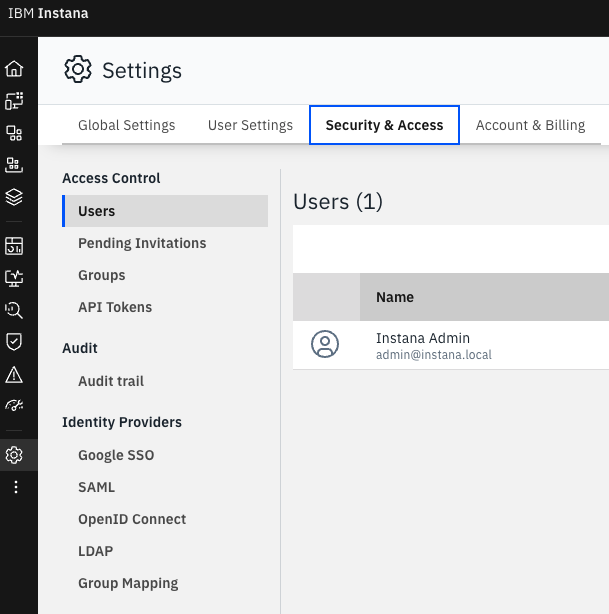Click the Identity Providers section heading
Image resolution: width=609 pixels, height=614 pixels.
point(122,422)
